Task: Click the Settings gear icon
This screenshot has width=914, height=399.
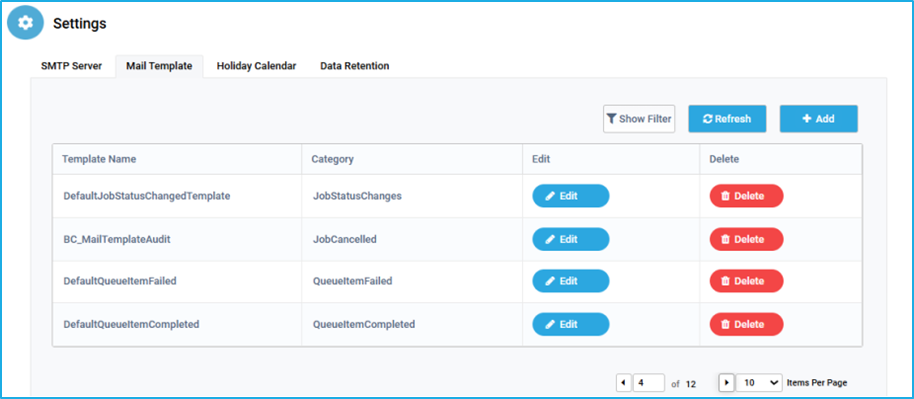Action: [x=26, y=23]
